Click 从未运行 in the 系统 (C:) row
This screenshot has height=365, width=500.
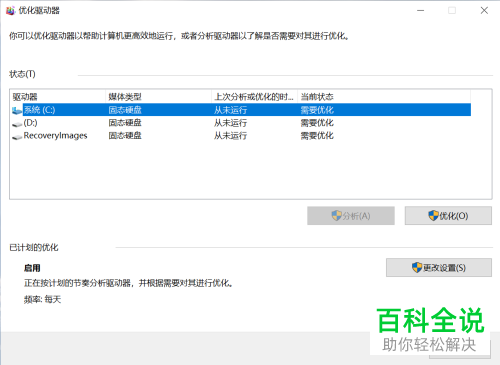tap(230, 110)
